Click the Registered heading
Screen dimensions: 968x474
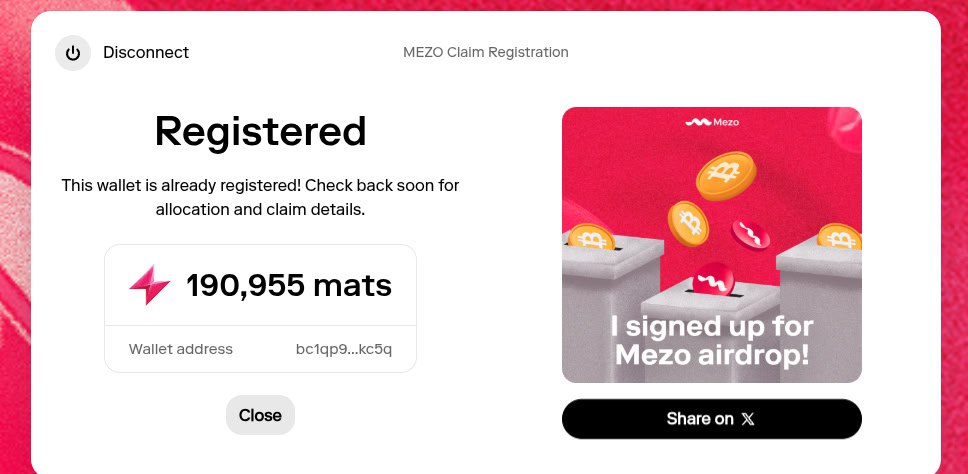click(x=260, y=132)
